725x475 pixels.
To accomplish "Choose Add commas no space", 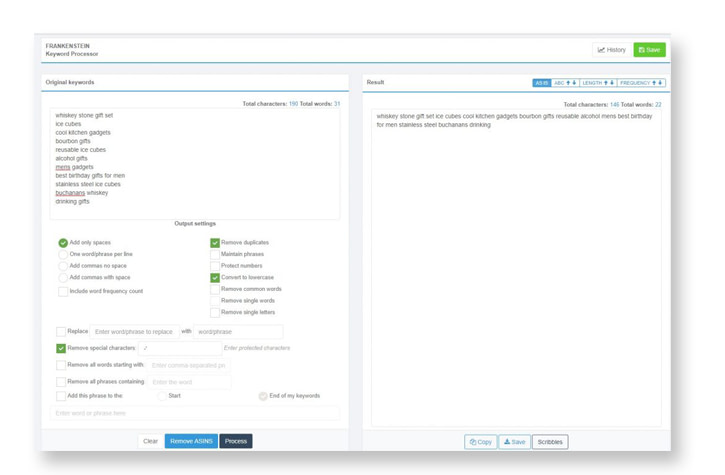I will coord(63,266).
